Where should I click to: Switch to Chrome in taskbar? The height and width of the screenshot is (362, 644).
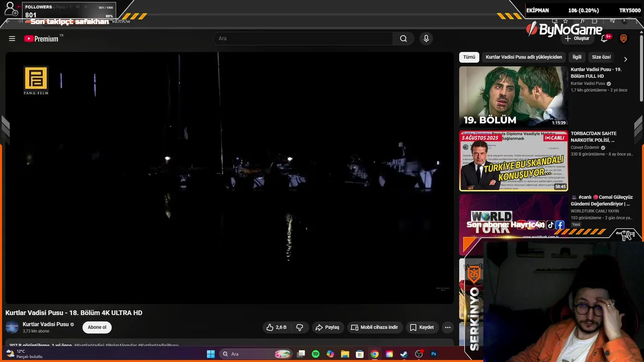coord(374,354)
